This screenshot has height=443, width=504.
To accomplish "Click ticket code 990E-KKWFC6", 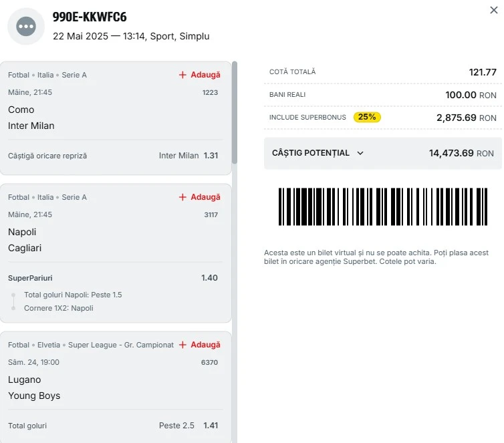I will click(x=90, y=17).
